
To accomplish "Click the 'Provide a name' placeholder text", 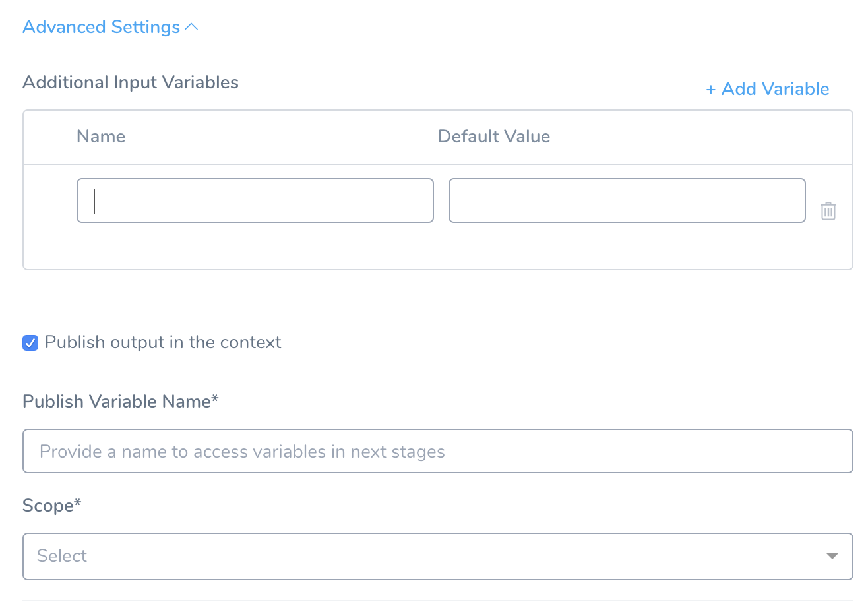I will pos(242,452).
